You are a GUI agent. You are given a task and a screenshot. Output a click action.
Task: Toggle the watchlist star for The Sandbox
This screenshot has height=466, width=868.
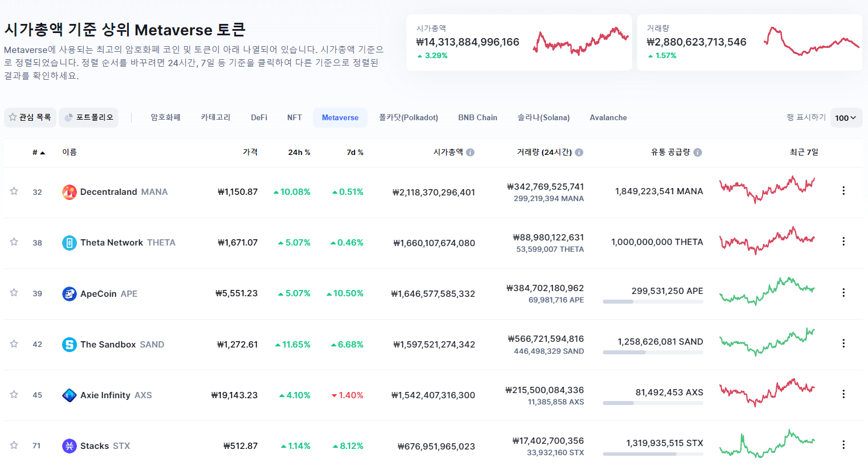click(14, 344)
